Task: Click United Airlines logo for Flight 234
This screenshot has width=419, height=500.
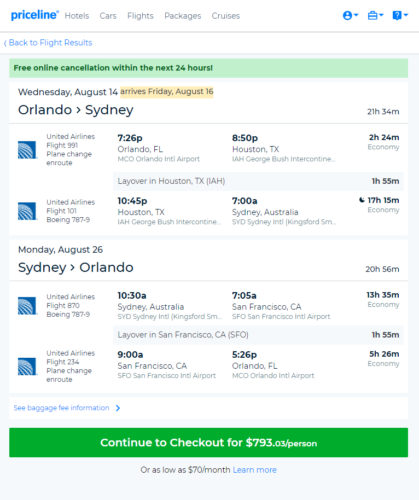Action: (27, 366)
